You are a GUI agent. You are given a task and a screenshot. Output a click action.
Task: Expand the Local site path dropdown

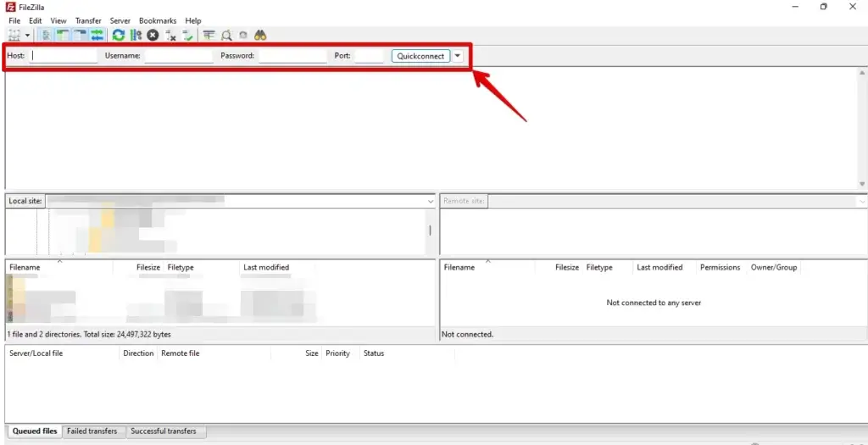pyautogui.click(x=430, y=202)
